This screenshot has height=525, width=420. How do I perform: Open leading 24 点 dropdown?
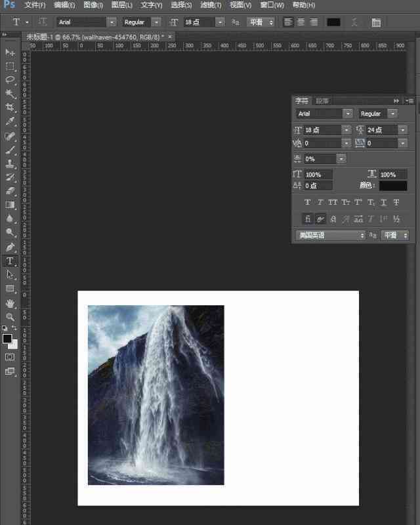(403, 129)
